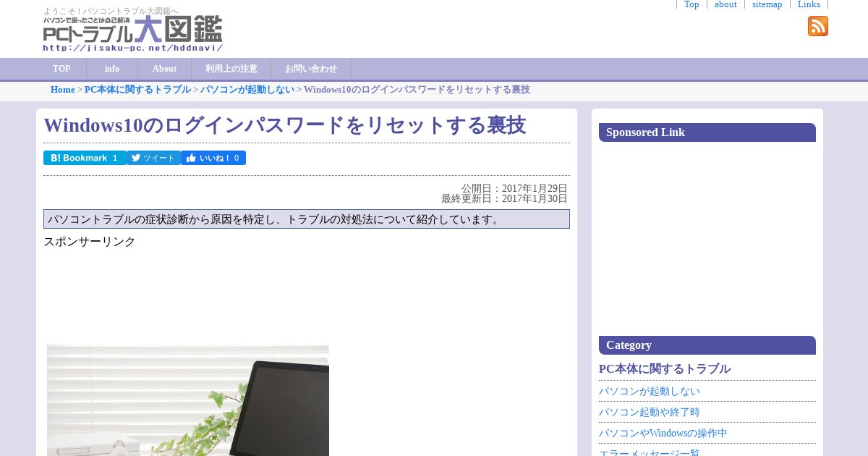Open パソコン起動や終了時 category link
Image resolution: width=868 pixels, height=456 pixels.
pos(650,412)
